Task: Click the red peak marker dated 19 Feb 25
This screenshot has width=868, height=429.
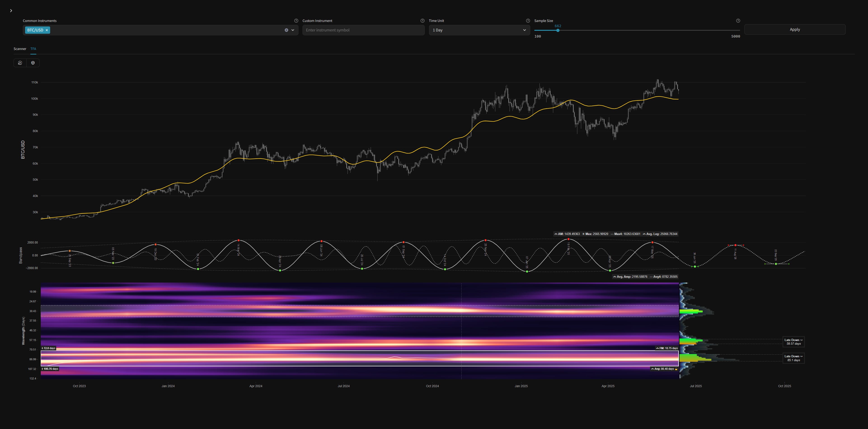Action: click(569, 239)
